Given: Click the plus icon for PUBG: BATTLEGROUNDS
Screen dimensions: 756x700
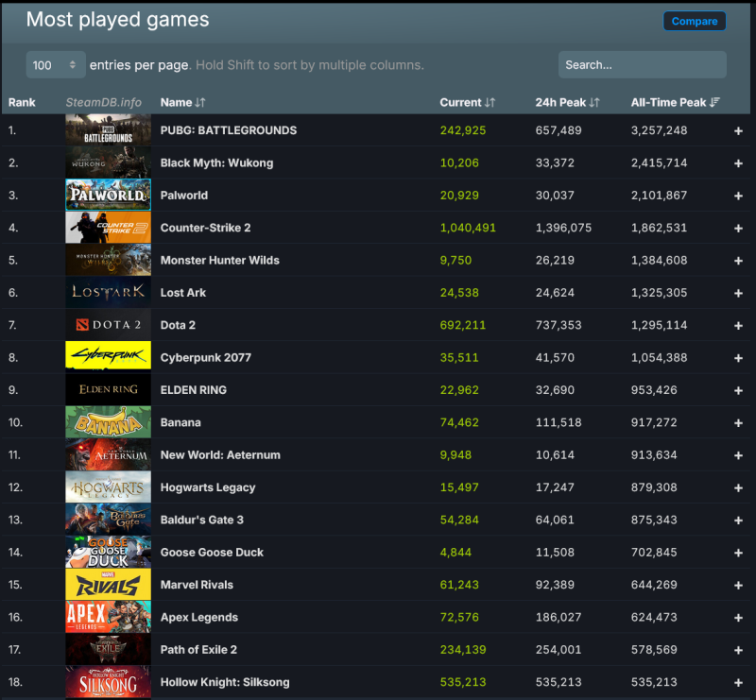Looking at the screenshot, I should tap(738, 130).
